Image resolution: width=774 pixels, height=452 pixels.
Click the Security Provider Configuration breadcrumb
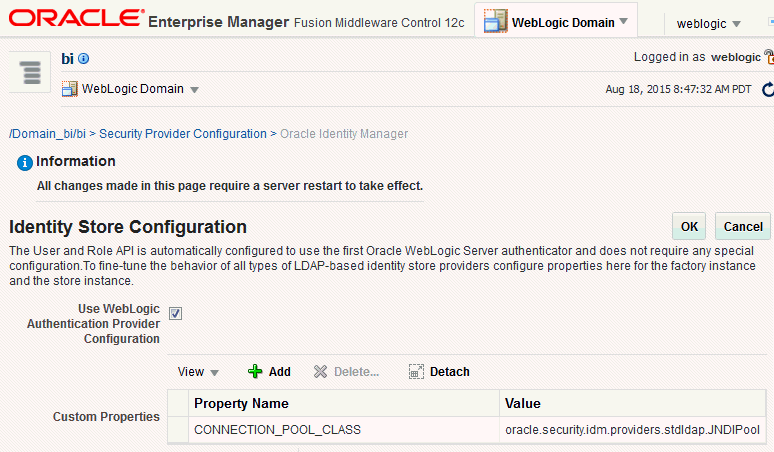(182, 133)
